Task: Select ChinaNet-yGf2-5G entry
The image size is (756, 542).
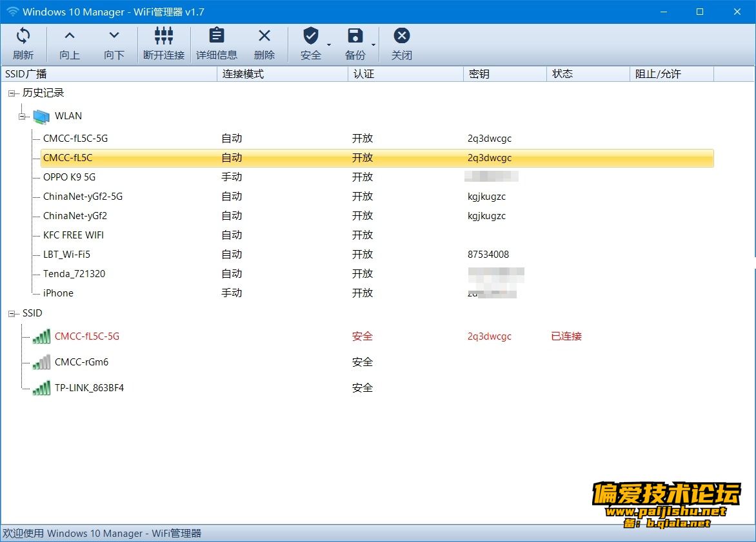Action: (83, 196)
